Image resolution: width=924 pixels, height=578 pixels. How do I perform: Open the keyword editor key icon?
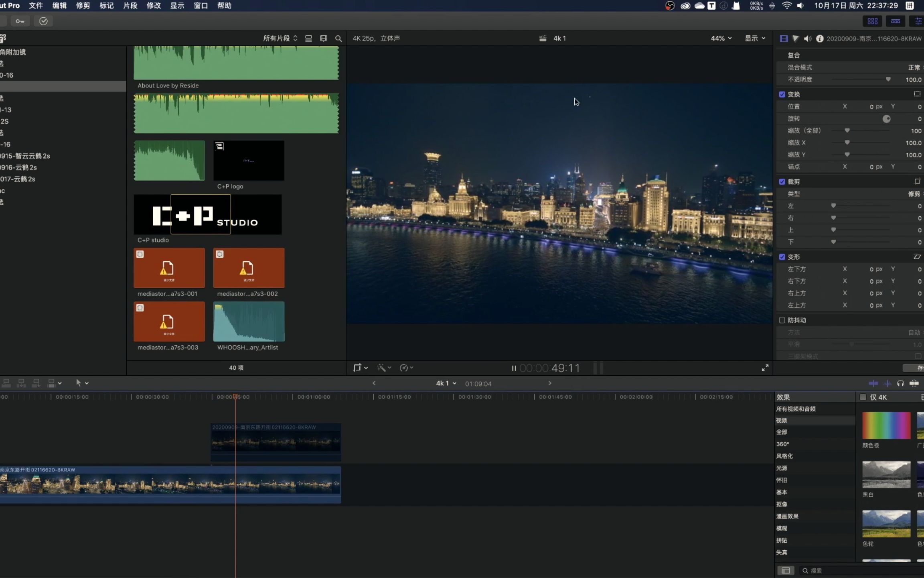[20, 21]
